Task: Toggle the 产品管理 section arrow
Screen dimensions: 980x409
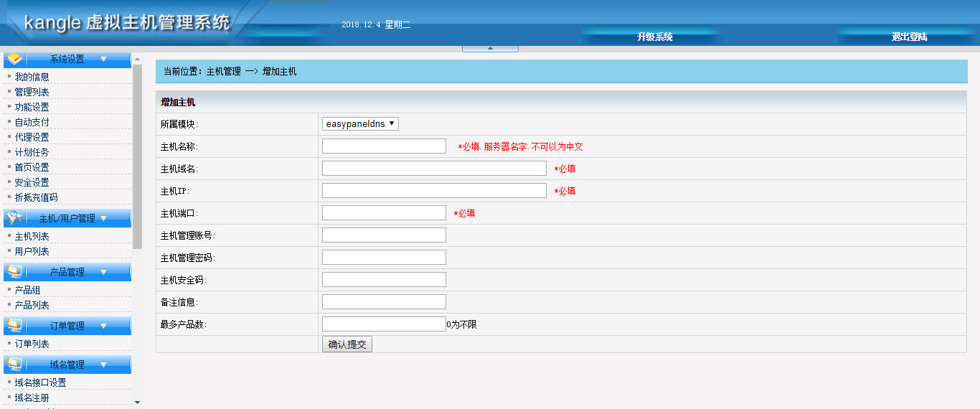Action: pyautogui.click(x=103, y=272)
